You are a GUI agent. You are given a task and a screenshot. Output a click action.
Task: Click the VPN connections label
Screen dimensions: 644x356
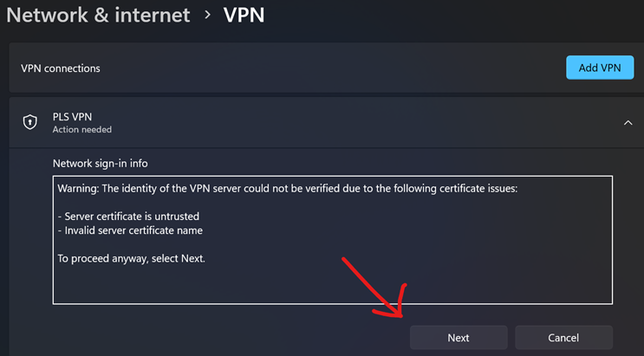[61, 68]
